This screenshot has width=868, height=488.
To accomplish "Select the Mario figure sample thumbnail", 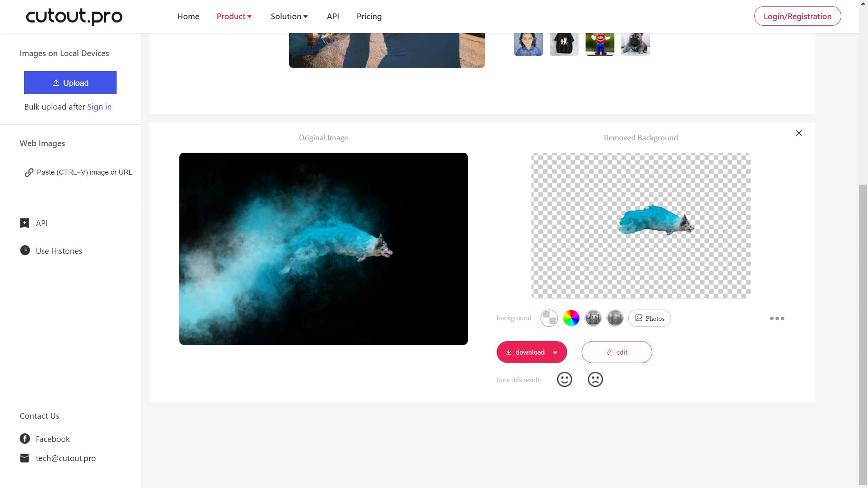I will pyautogui.click(x=600, y=44).
